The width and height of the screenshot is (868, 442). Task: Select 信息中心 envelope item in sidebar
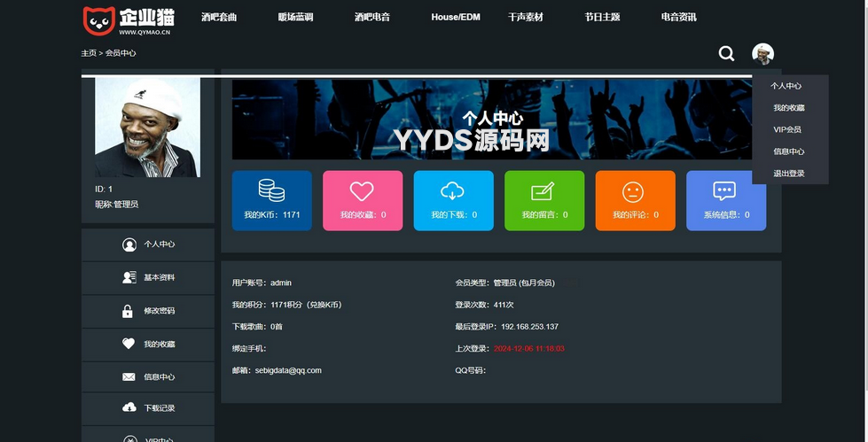click(148, 377)
